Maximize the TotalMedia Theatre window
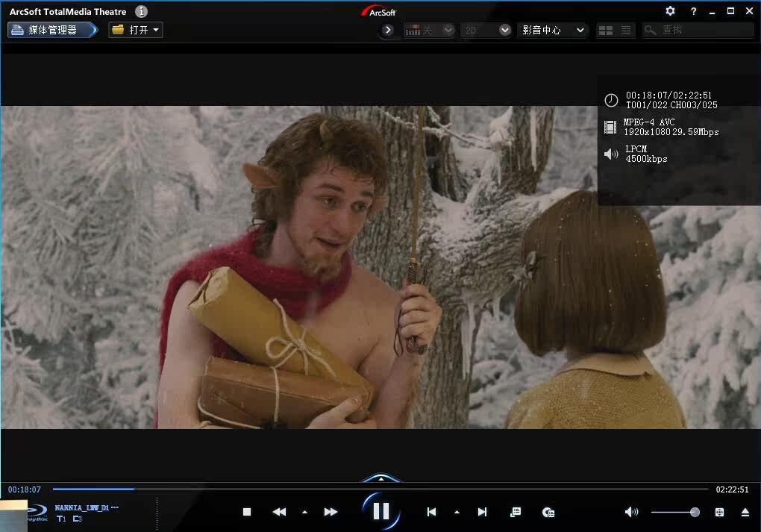Image resolution: width=761 pixels, height=532 pixels. coord(730,11)
